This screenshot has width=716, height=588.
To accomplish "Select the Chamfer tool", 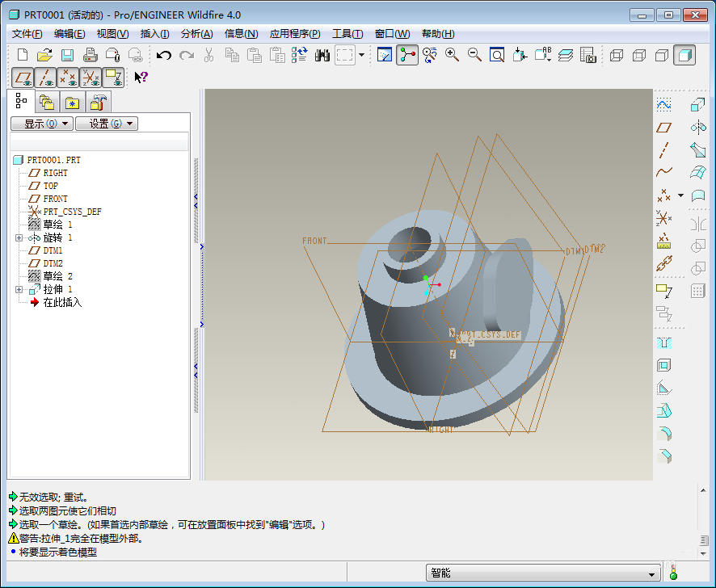I will (x=664, y=456).
